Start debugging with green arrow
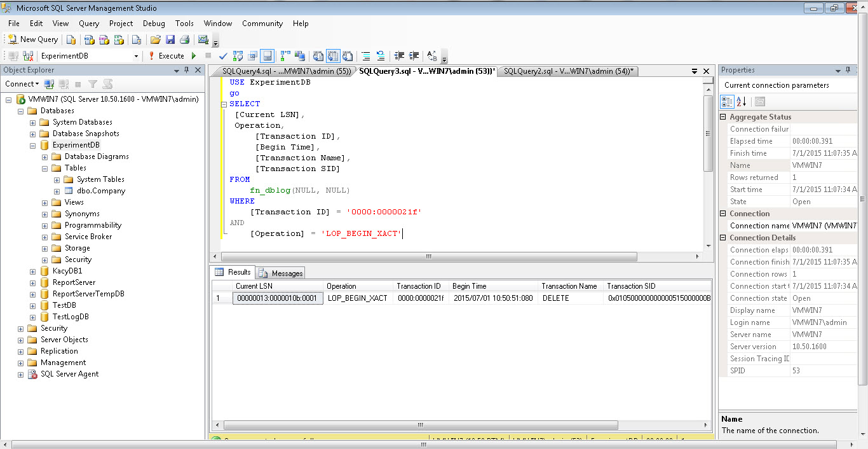The image size is (868, 449). pyautogui.click(x=194, y=56)
